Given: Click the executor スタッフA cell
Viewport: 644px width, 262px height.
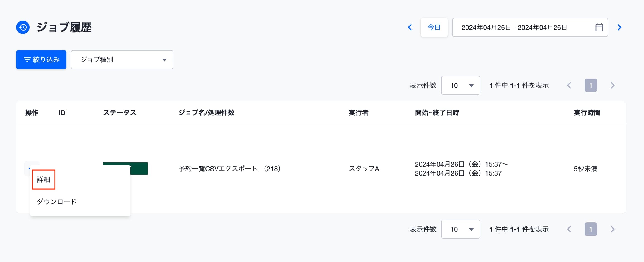Looking at the screenshot, I should click(364, 169).
